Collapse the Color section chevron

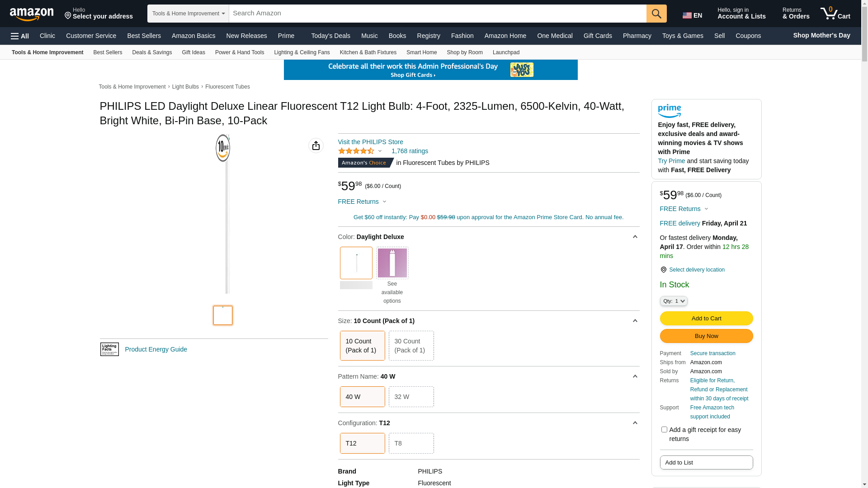pyautogui.click(x=635, y=237)
